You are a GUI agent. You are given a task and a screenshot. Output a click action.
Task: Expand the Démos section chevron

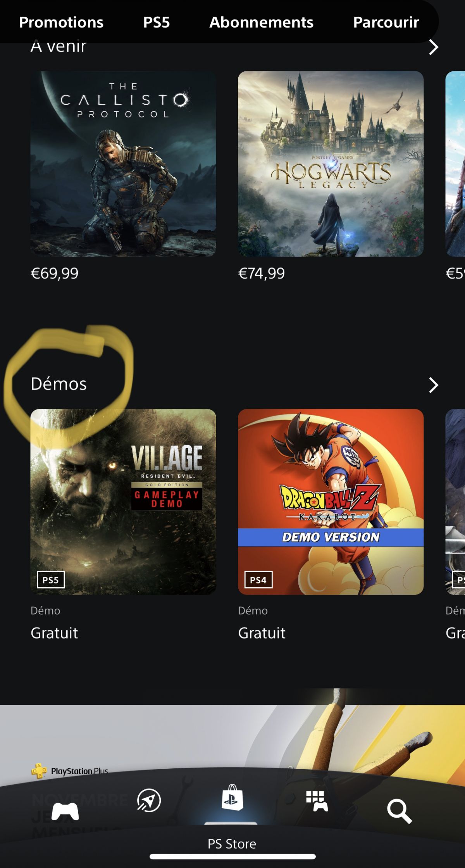coord(433,385)
